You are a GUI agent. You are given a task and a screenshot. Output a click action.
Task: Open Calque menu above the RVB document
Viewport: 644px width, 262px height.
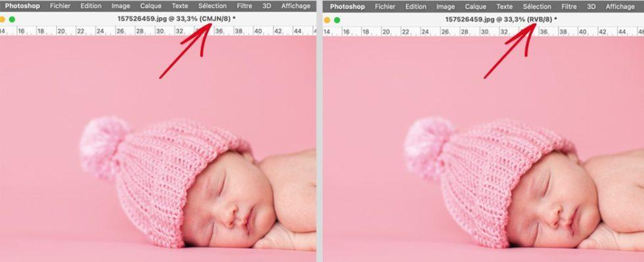476,7
